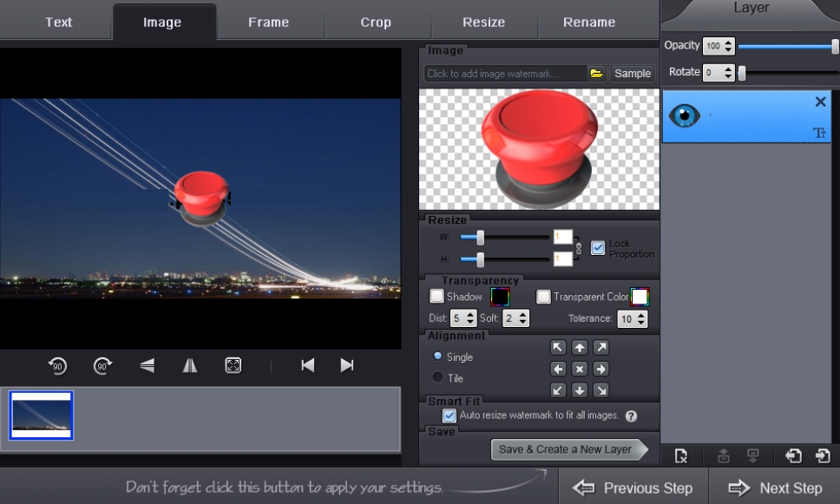Align watermark to top-right corner
840x504 pixels.
tap(600, 348)
